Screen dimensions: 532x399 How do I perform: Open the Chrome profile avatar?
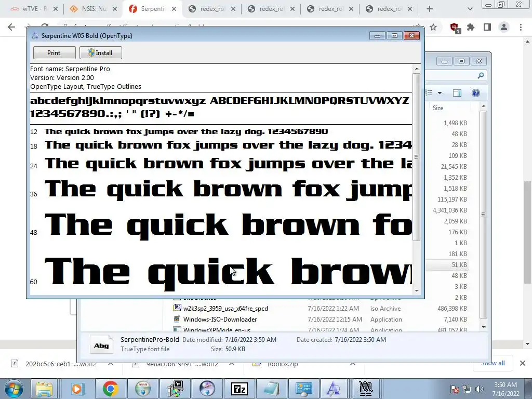(x=504, y=27)
